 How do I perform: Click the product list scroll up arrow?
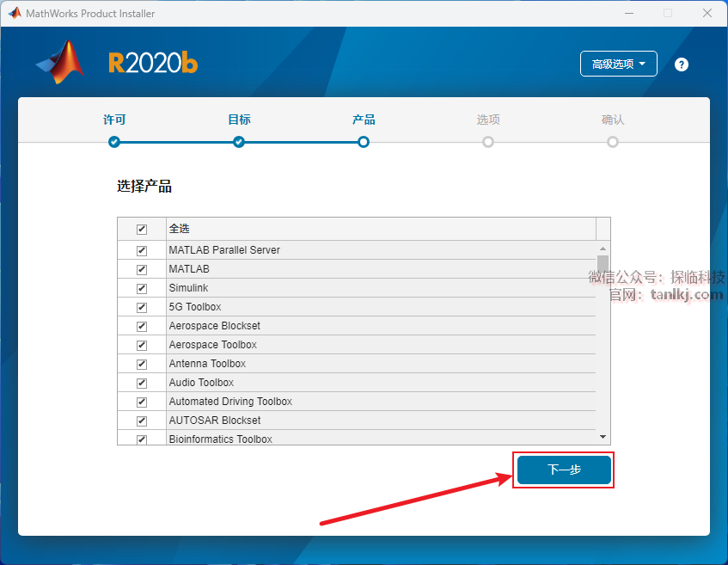click(x=603, y=249)
